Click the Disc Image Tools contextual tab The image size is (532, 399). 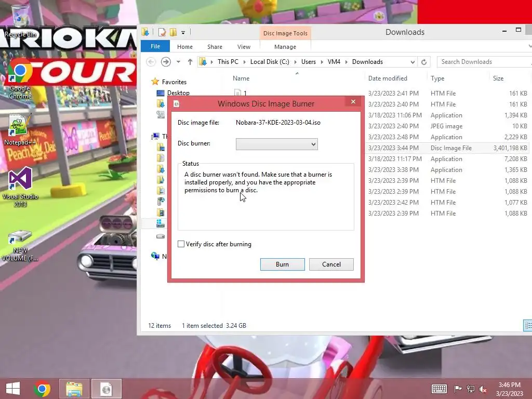[x=285, y=33]
